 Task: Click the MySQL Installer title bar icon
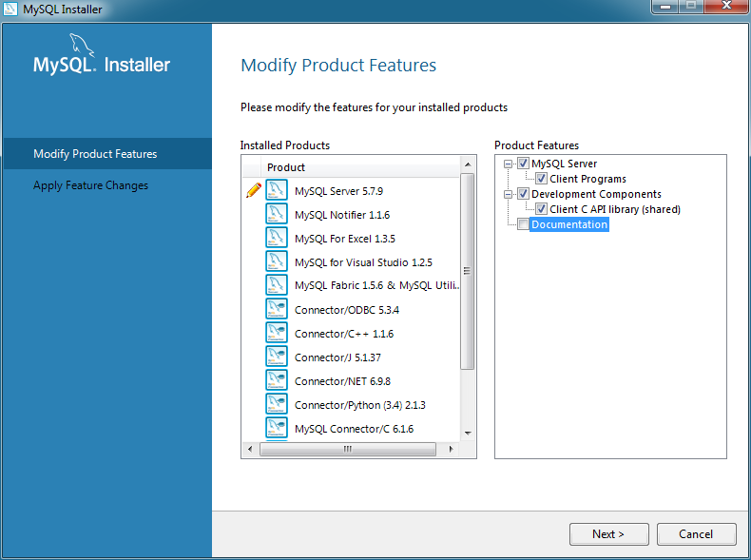click(x=10, y=9)
